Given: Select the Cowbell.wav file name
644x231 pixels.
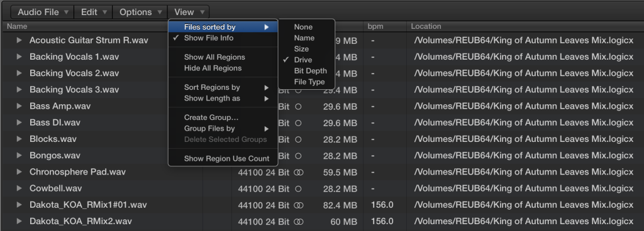Looking at the screenshot, I should coord(55,188).
